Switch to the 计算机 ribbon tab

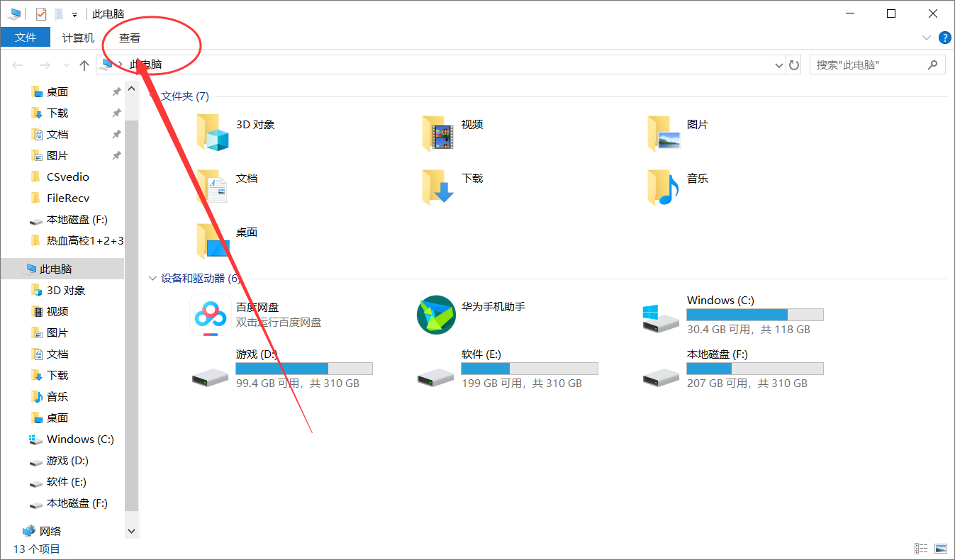tap(78, 38)
